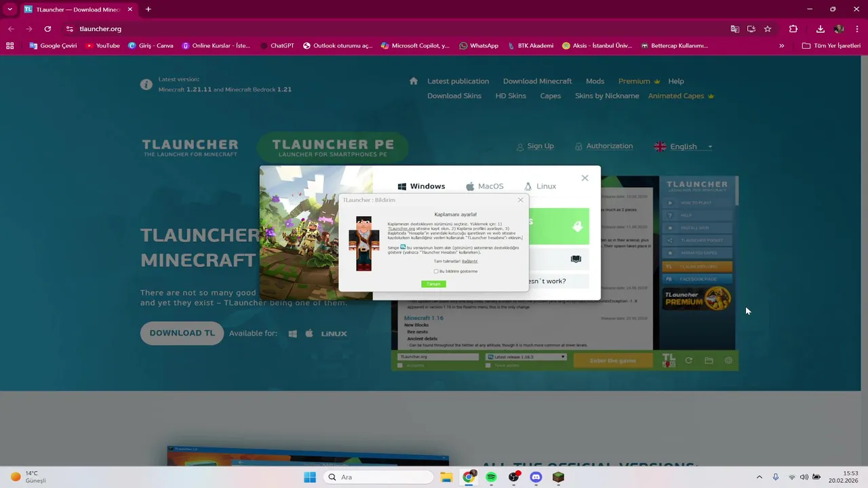Expand the hidden bookmarks chevron
The image size is (868, 488).
(782, 45)
